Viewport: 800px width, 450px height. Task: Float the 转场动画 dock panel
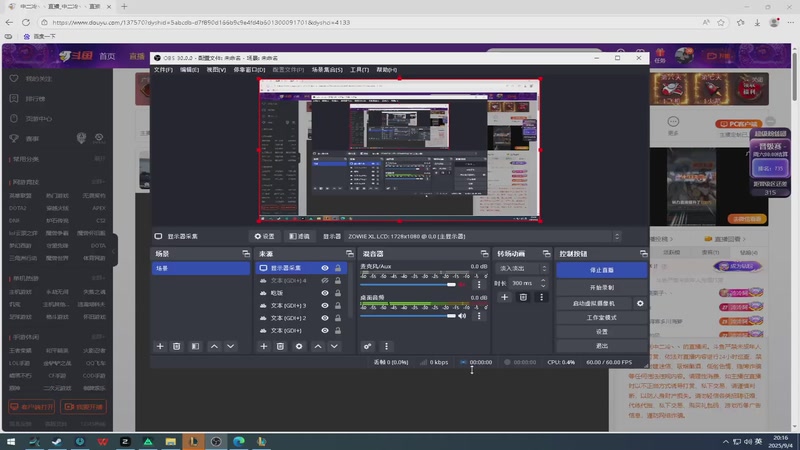pyautogui.click(x=546, y=254)
